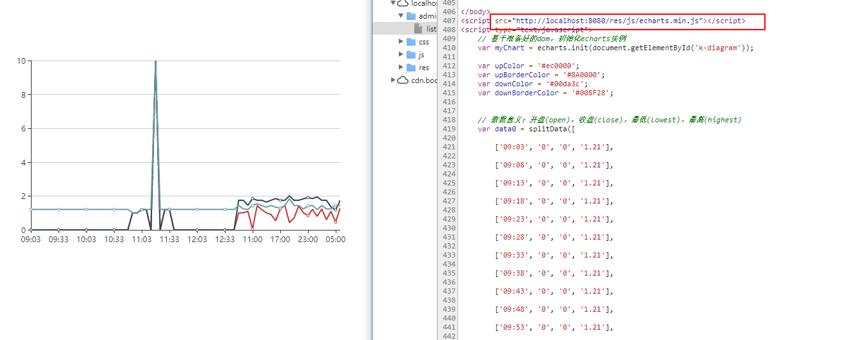The height and width of the screenshot is (340, 868).
Task: Click the chart x-axis label 12:33
Action: pos(225,239)
